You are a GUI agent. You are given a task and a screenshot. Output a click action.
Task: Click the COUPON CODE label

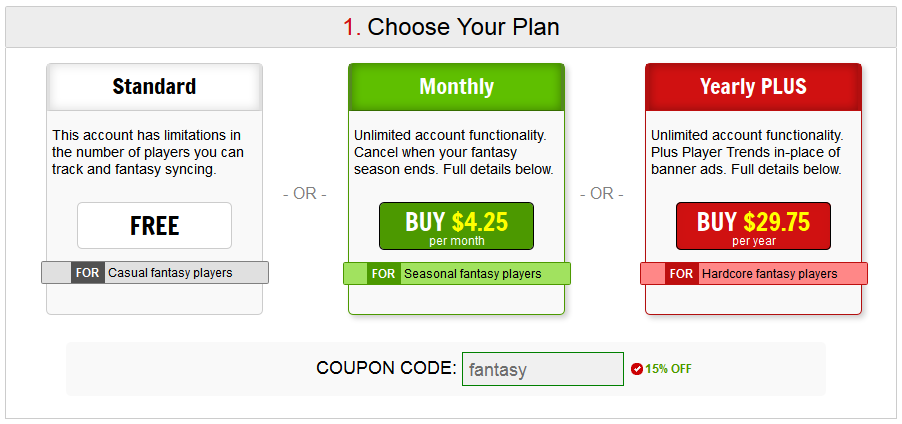[x=386, y=368]
